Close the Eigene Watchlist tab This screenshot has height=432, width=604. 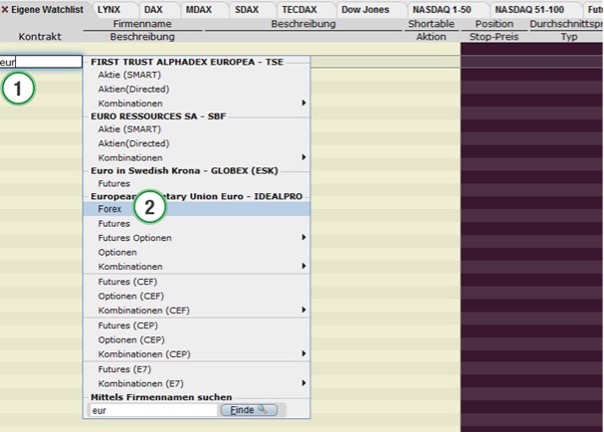point(5,9)
